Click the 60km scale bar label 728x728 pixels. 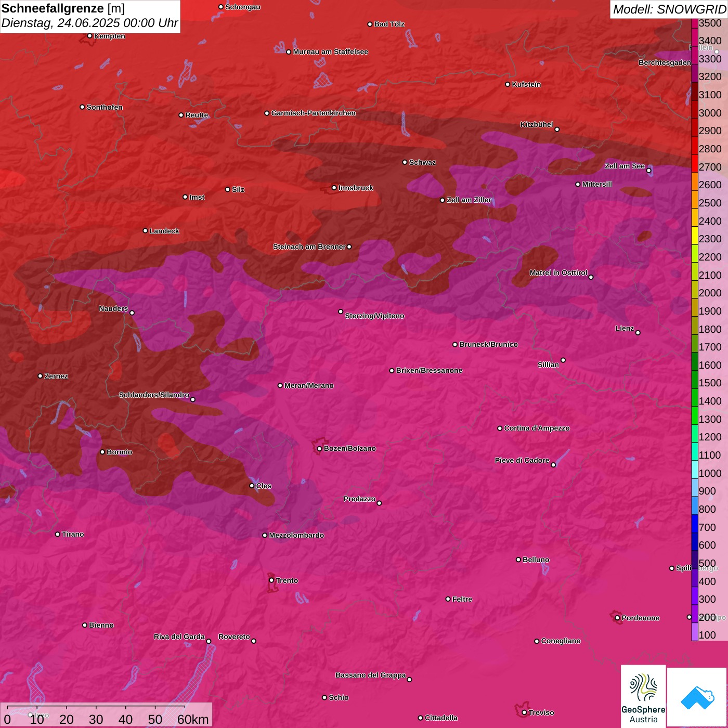pyautogui.click(x=193, y=720)
